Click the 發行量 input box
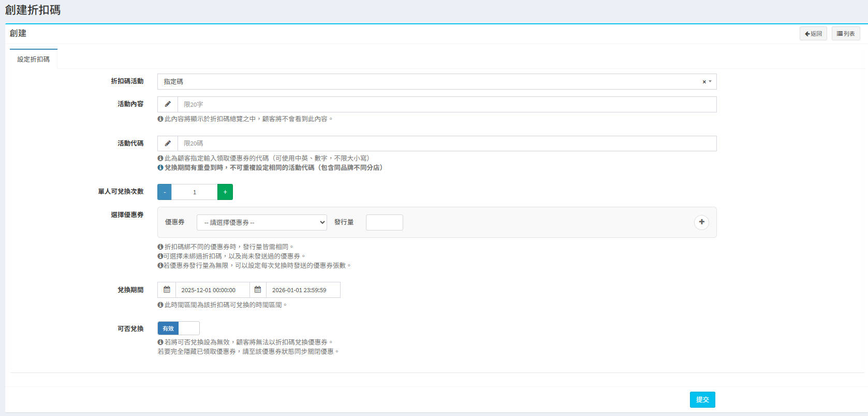Image resolution: width=868 pixels, height=416 pixels. point(384,222)
